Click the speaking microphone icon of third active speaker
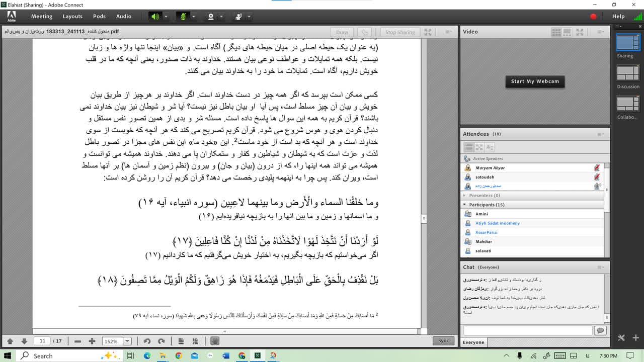This screenshot has width=644, height=362. (x=597, y=186)
